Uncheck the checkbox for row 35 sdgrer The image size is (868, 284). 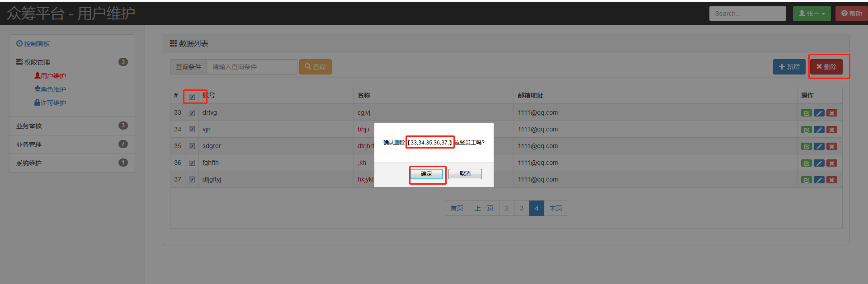pos(192,146)
